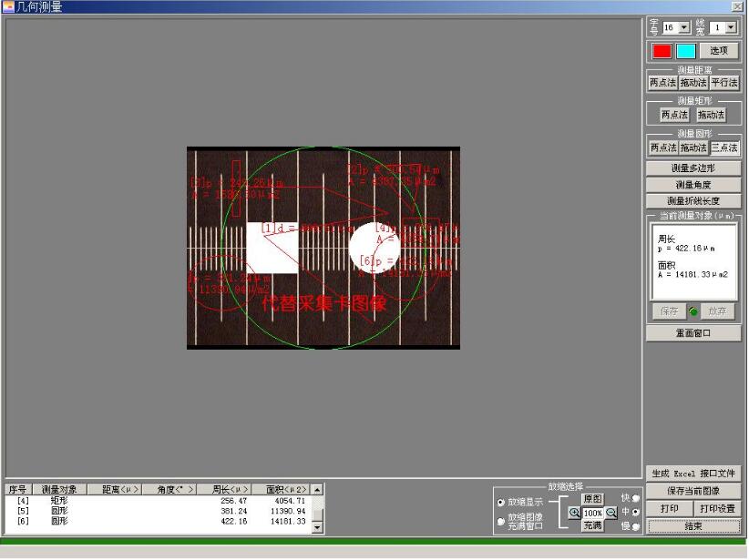This screenshot has width=749, height=560.
Task: Choose the 慢 slow speed radio button
Action: [635, 526]
